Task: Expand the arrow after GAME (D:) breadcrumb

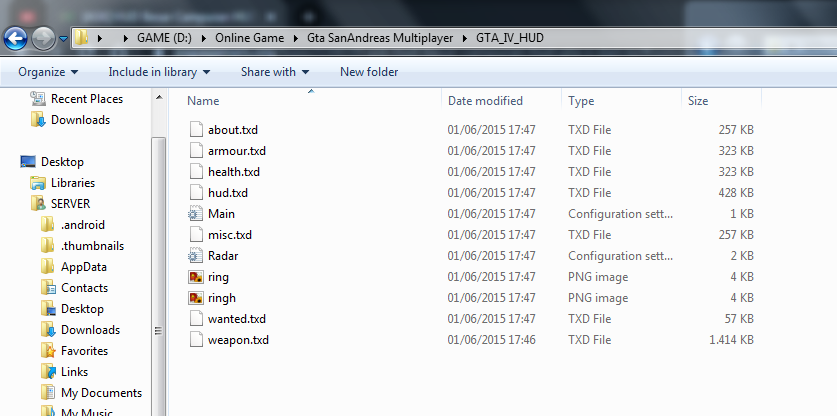Action: point(204,38)
